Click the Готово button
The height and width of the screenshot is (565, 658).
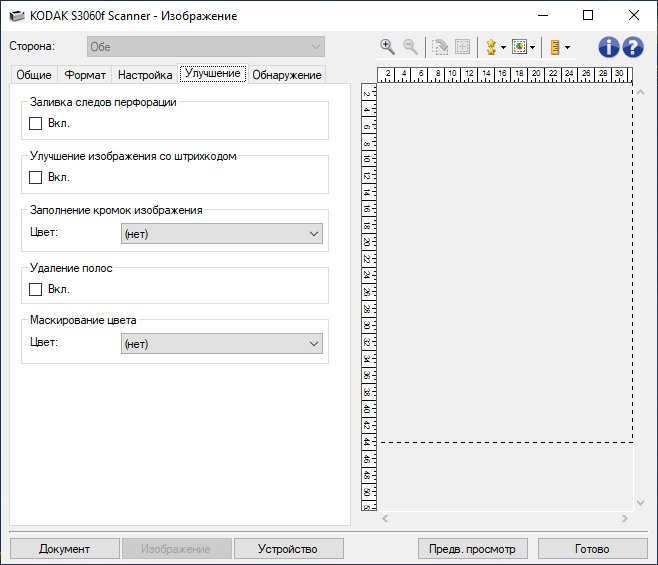click(592, 549)
